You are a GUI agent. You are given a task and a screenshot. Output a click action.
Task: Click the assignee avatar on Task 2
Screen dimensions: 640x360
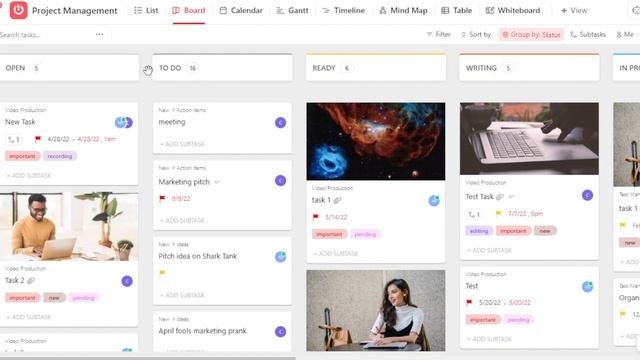[x=127, y=281]
